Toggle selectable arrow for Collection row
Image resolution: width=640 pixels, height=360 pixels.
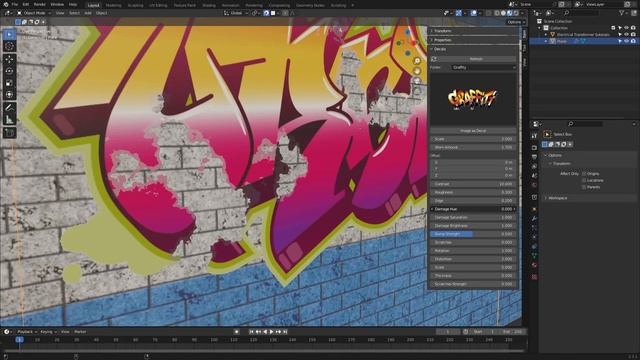(620, 28)
